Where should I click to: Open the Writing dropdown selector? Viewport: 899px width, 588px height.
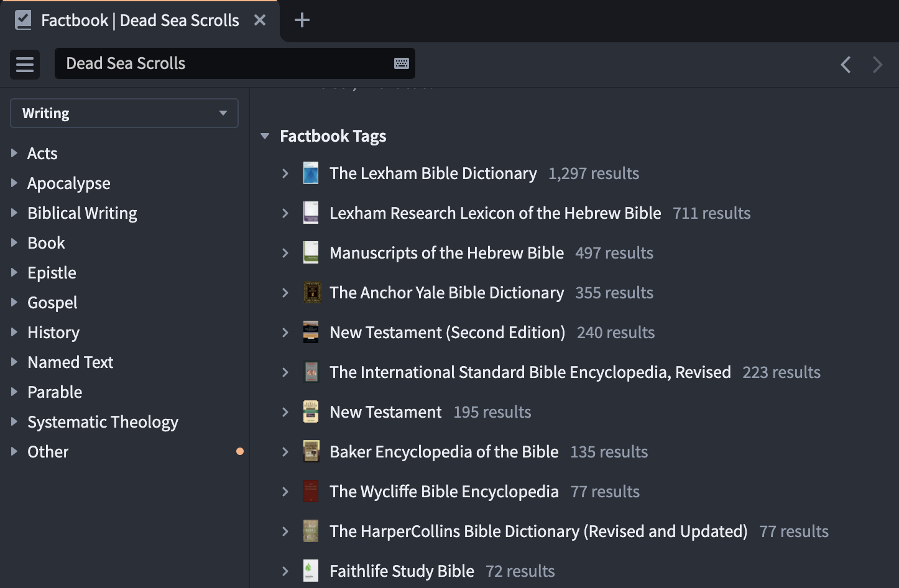(124, 113)
